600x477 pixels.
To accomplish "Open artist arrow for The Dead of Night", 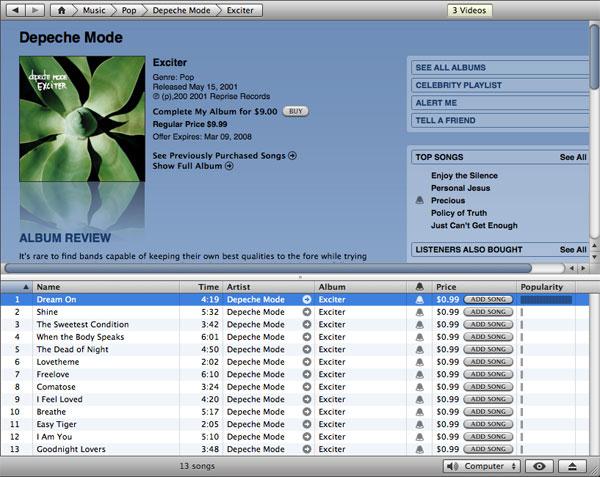I will tap(307, 350).
